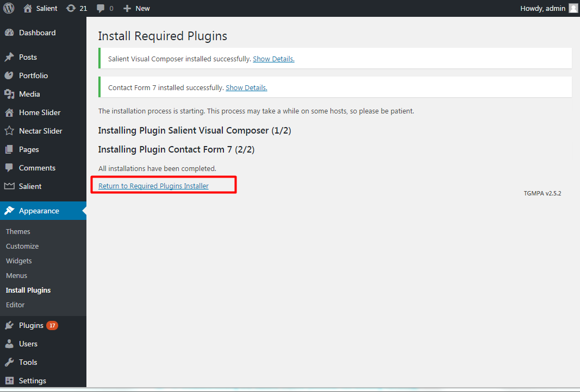Open the Salient site home icon

28,8
